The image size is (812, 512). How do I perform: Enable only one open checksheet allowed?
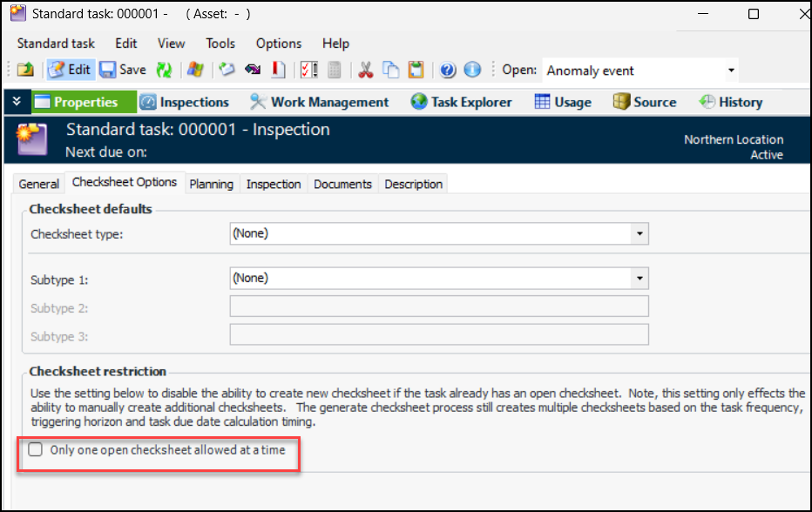pos(36,450)
